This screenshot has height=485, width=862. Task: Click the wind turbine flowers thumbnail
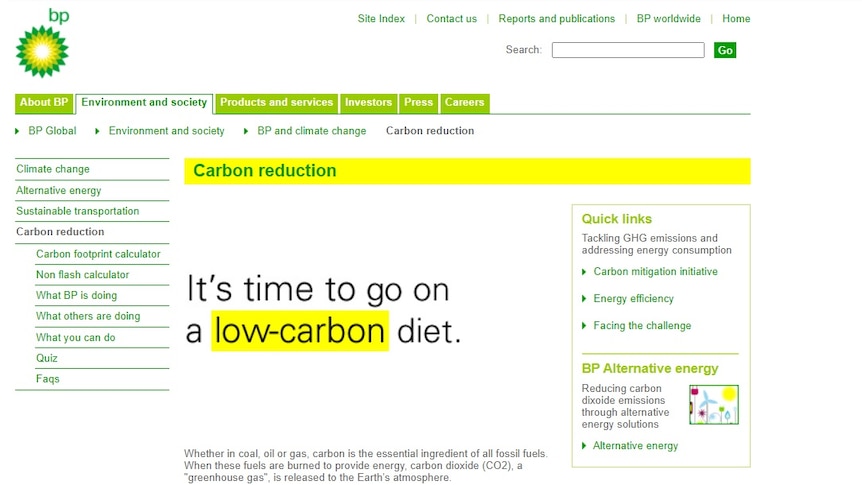click(714, 405)
